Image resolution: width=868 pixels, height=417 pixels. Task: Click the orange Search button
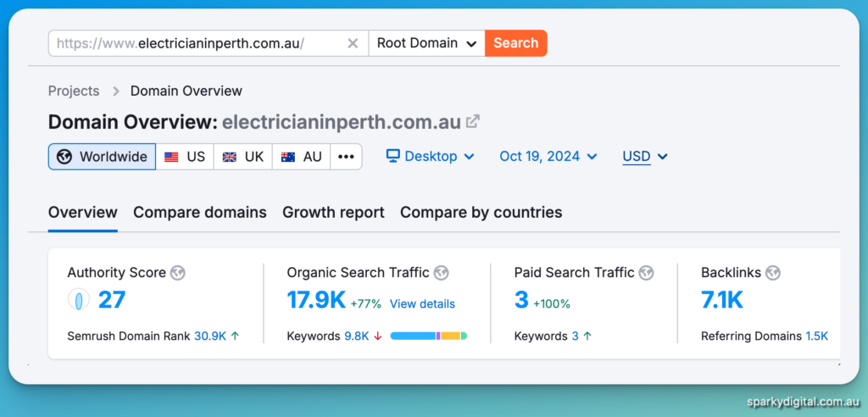516,43
